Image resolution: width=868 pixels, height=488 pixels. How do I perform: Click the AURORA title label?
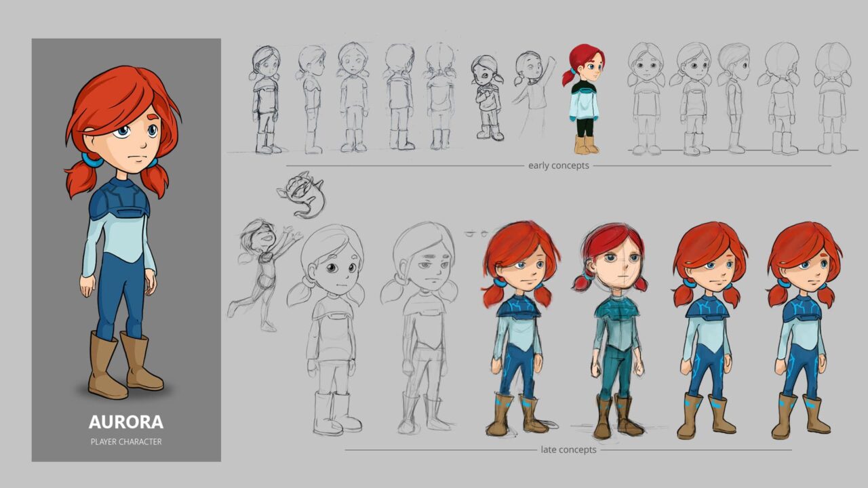pyautogui.click(x=126, y=422)
